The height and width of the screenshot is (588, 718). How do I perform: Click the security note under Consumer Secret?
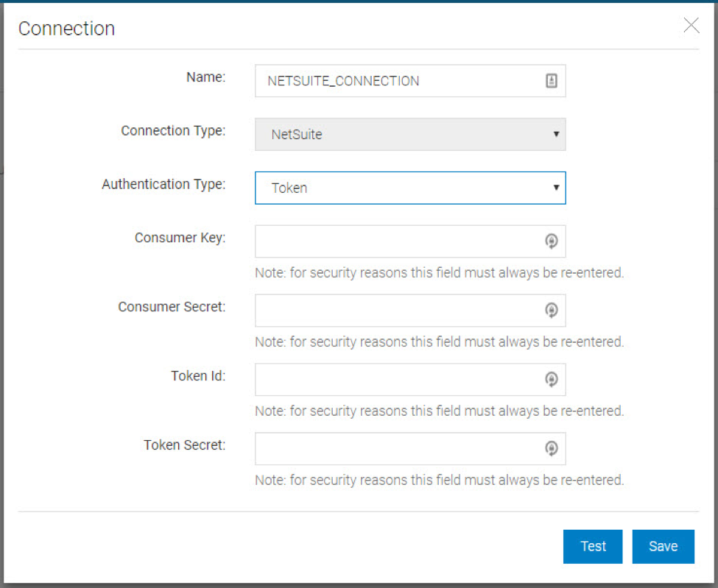coord(440,341)
